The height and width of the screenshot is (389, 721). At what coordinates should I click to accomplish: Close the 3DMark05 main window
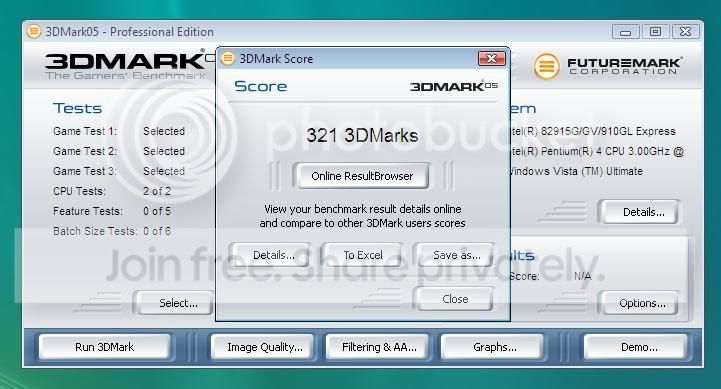point(686,32)
